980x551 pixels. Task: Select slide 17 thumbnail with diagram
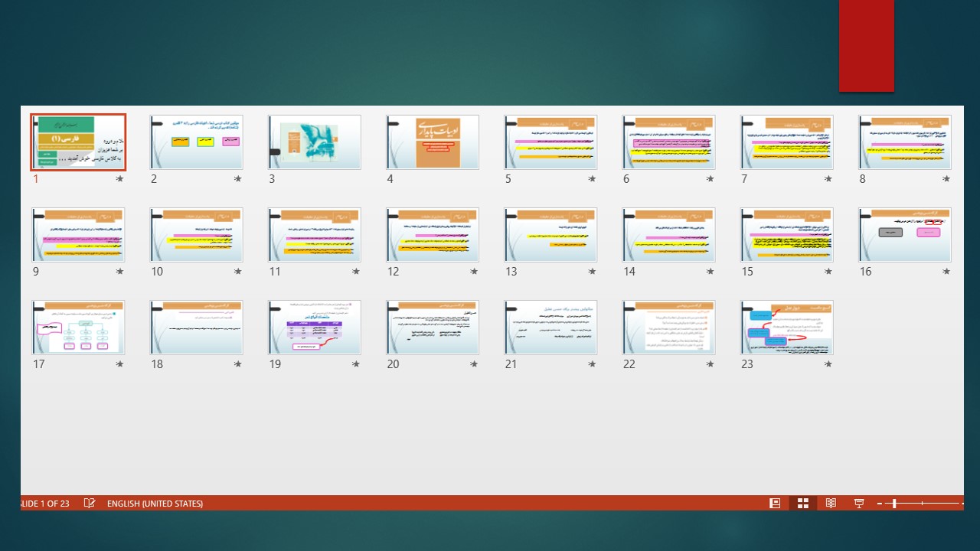(x=78, y=328)
